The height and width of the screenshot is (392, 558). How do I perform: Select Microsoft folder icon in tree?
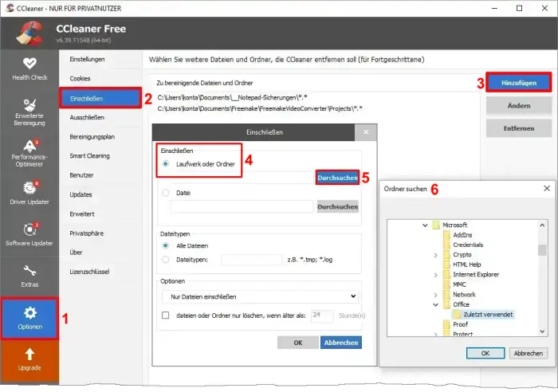pos(436,225)
